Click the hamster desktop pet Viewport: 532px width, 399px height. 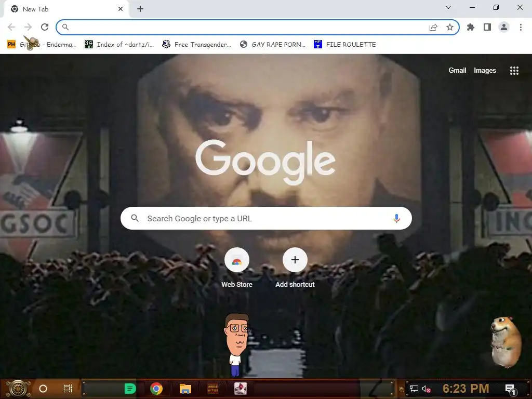506,342
